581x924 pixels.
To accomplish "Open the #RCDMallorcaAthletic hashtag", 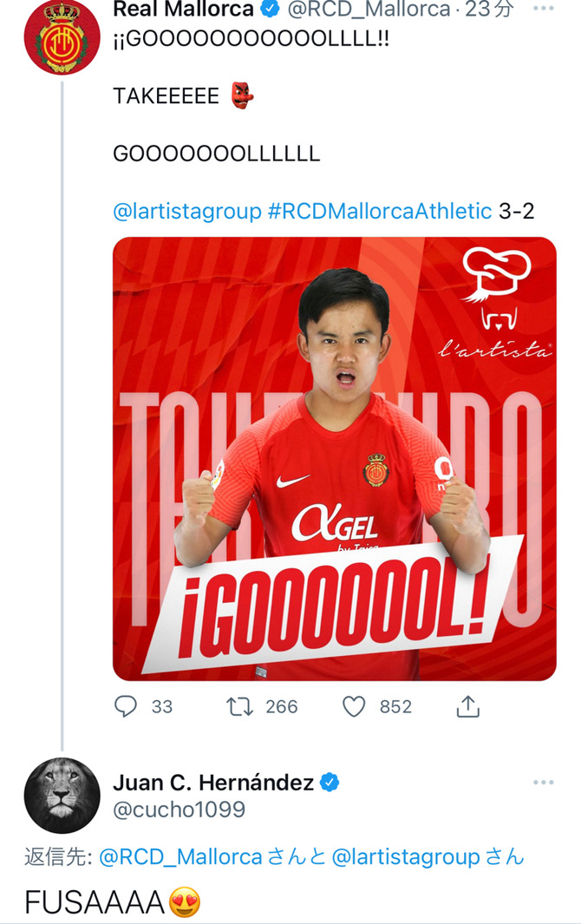I will point(380,211).
